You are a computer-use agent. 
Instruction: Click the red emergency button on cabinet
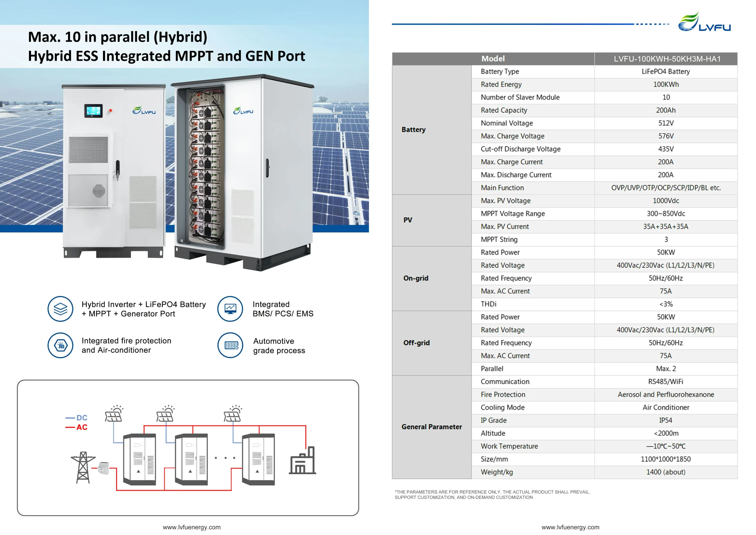[x=111, y=111]
